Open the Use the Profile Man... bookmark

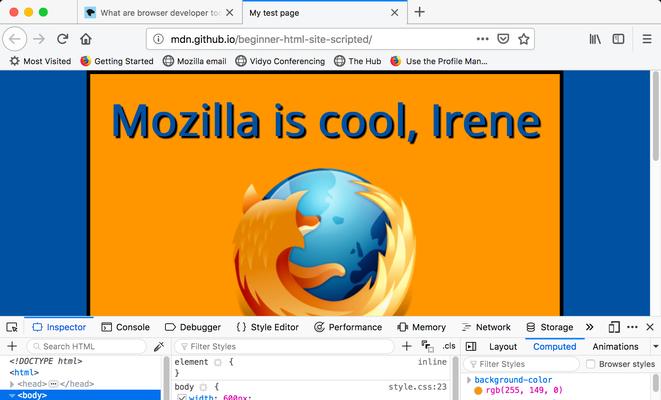[439, 61]
